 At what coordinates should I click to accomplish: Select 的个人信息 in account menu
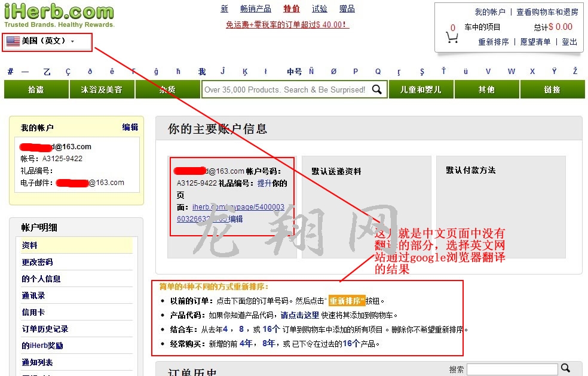point(41,279)
